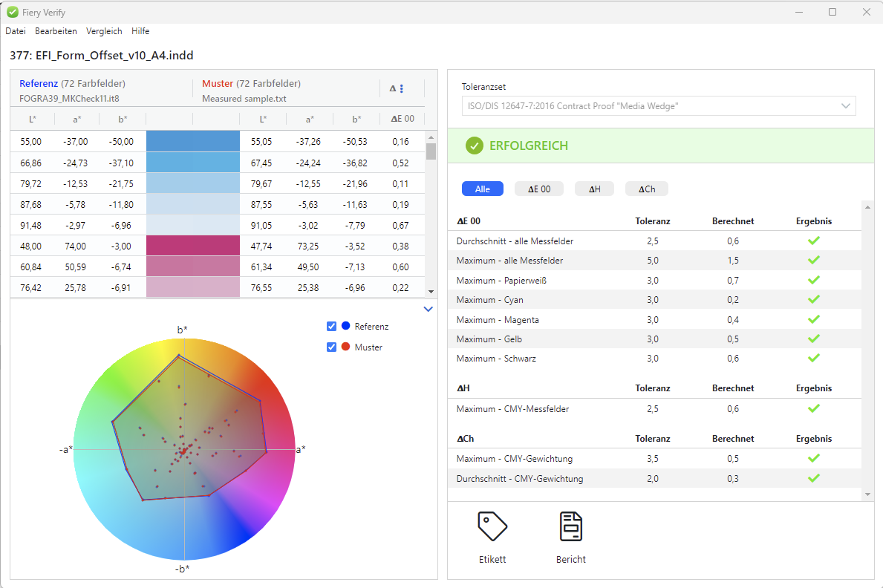Click the green ERFOLGREICH checkmark icon
Image resolution: width=883 pixels, height=588 pixels.
click(x=474, y=146)
